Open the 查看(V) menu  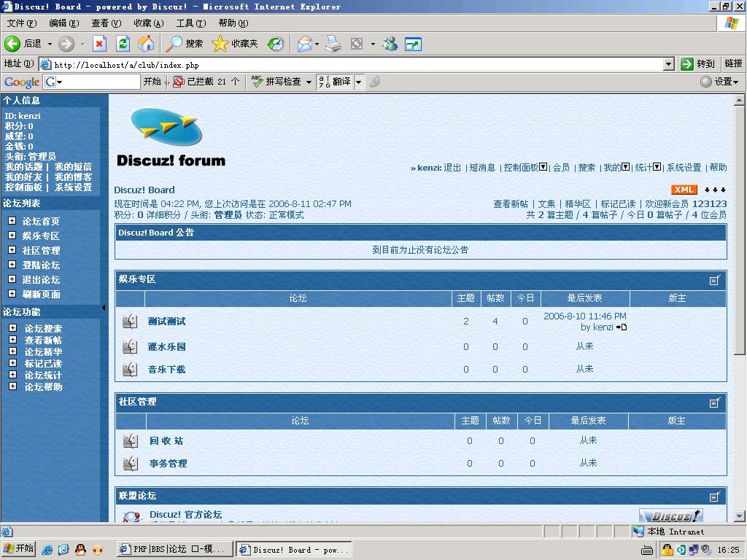107,23
